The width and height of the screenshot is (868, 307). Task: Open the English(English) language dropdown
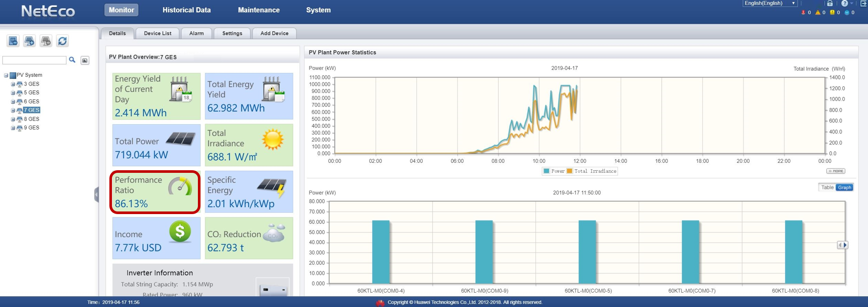770,3
